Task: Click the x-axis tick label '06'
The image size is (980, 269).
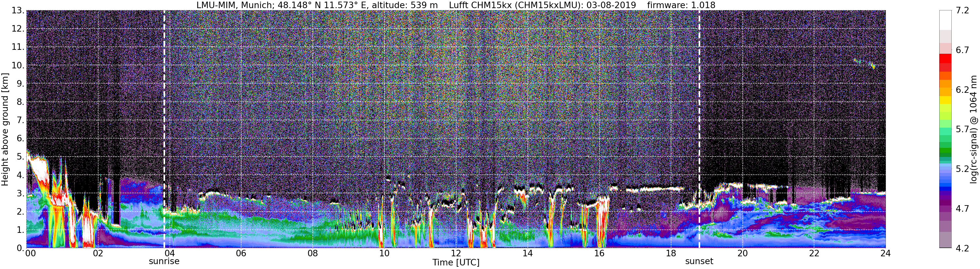Action: point(241,253)
